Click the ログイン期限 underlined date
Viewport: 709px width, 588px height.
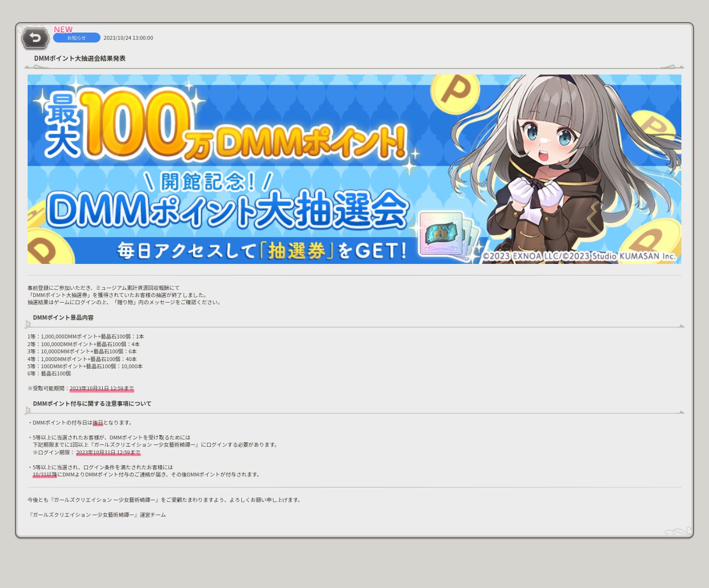pyautogui.click(x=108, y=453)
